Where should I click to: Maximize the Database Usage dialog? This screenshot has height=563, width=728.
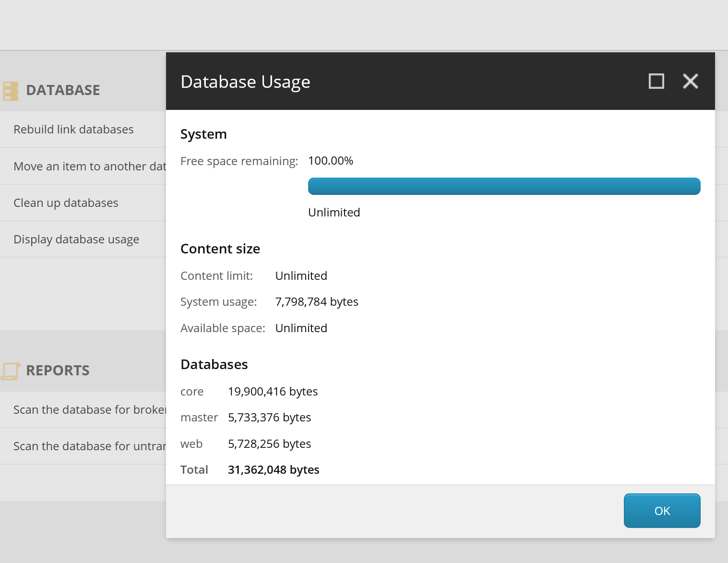656,81
